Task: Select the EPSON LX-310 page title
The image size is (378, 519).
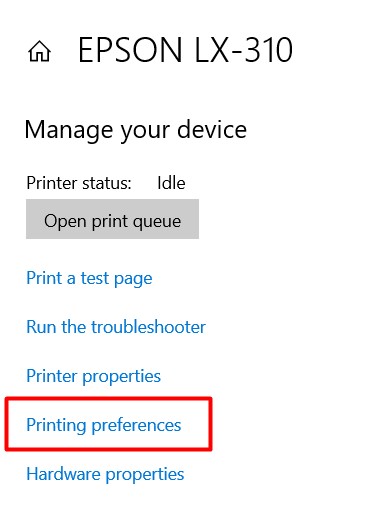Action: 185,50
